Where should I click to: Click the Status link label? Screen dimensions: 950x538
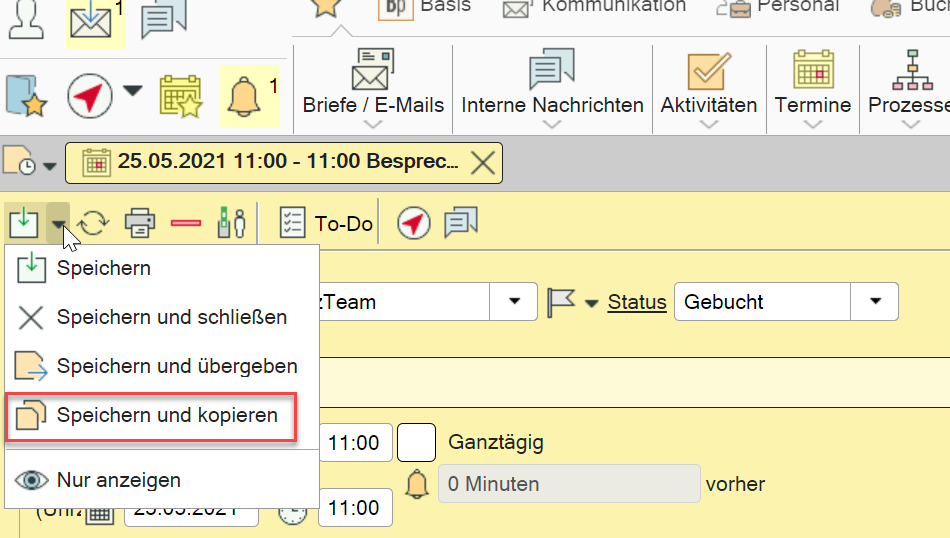tap(637, 302)
